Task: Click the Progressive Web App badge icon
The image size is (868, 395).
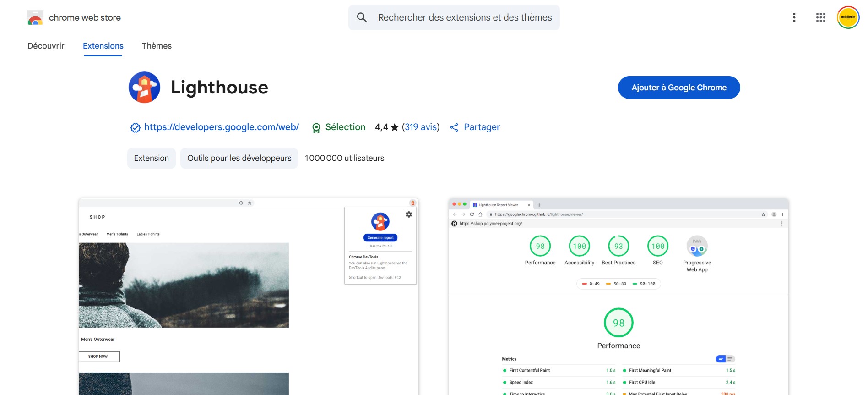Action: [x=697, y=246]
